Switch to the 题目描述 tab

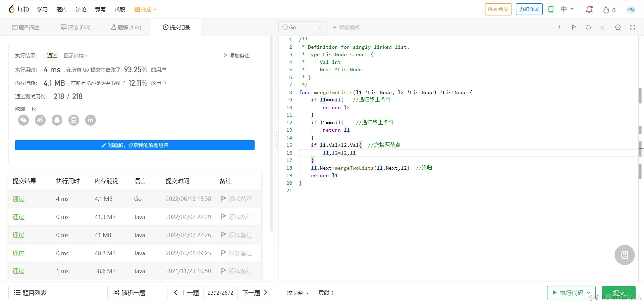(x=25, y=27)
